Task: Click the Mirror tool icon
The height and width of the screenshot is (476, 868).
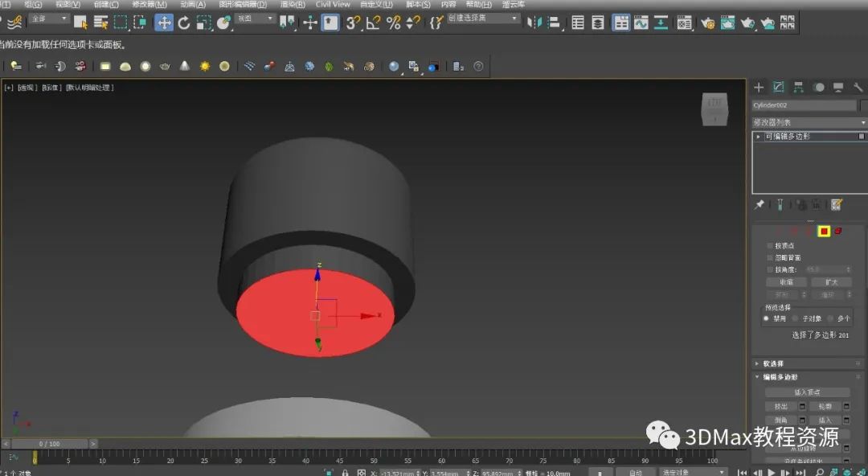Action: pyautogui.click(x=533, y=23)
